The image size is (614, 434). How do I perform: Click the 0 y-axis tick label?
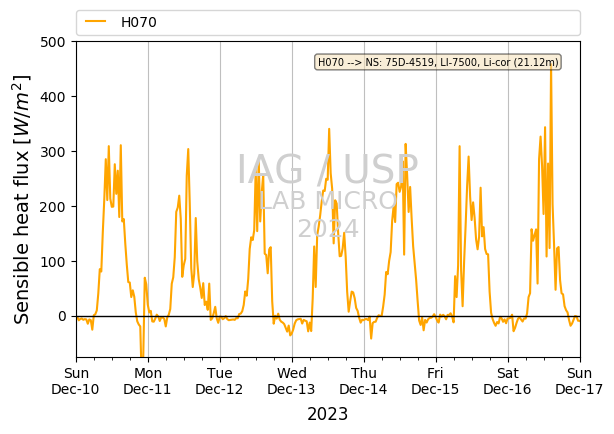pos(62,316)
